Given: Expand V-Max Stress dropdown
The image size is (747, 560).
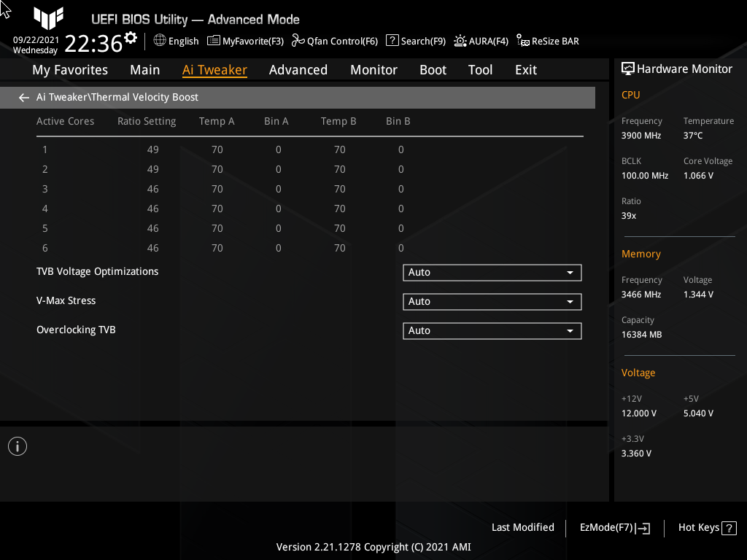Looking at the screenshot, I should [x=492, y=301].
